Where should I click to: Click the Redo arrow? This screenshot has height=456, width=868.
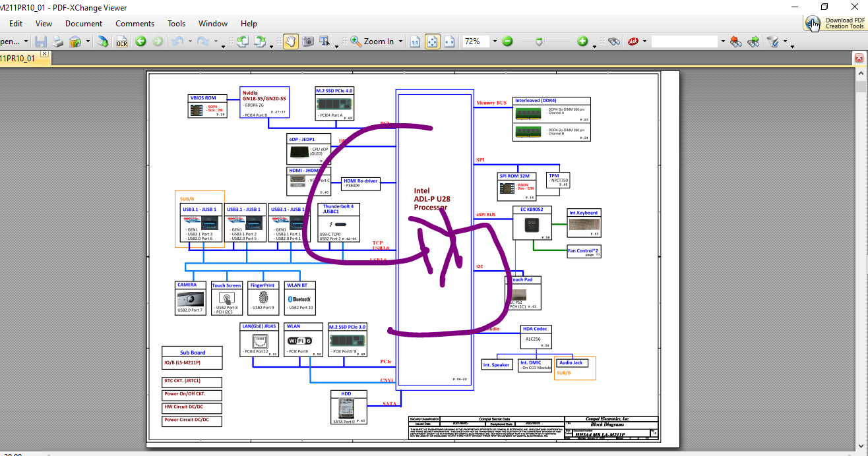[x=203, y=42]
